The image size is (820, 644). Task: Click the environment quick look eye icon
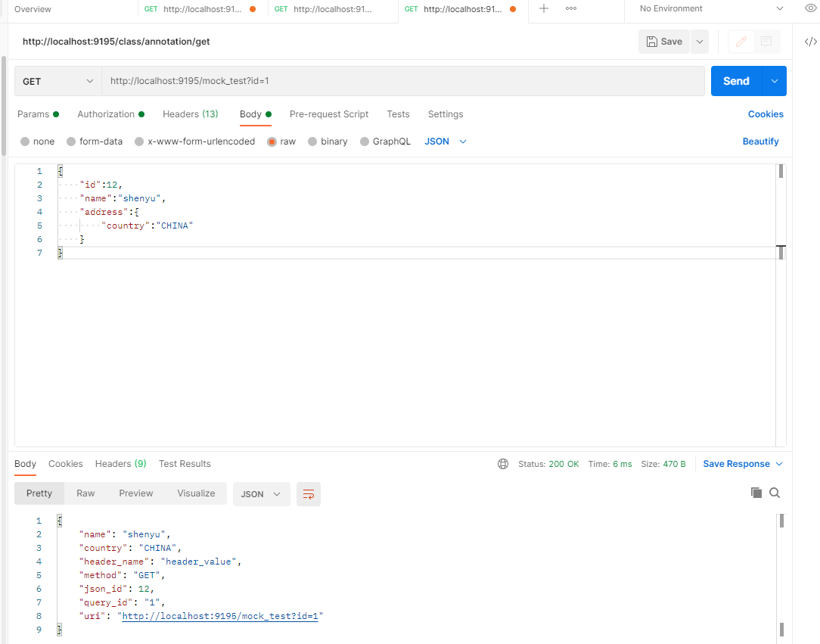pyautogui.click(x=811, y=8)
